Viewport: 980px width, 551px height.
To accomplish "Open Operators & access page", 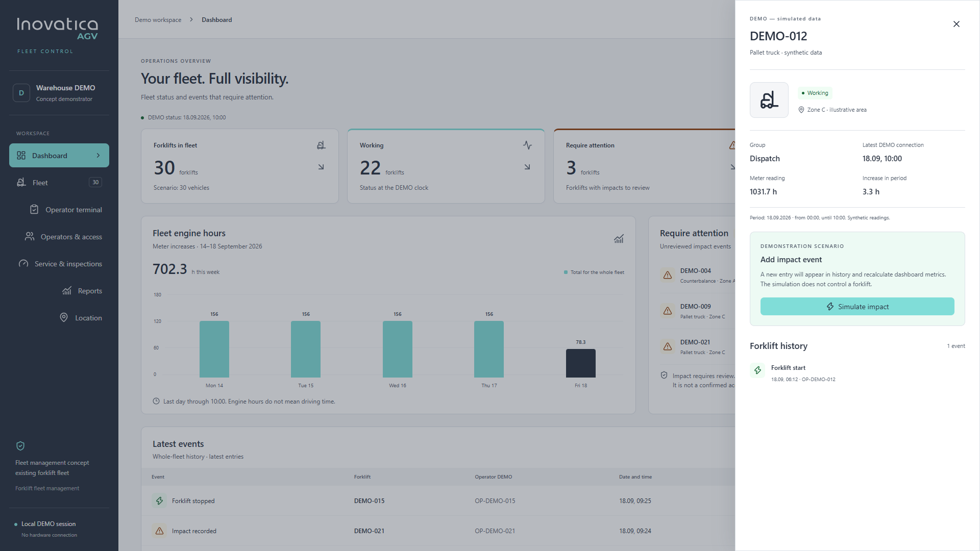I will tap(59, 237).
